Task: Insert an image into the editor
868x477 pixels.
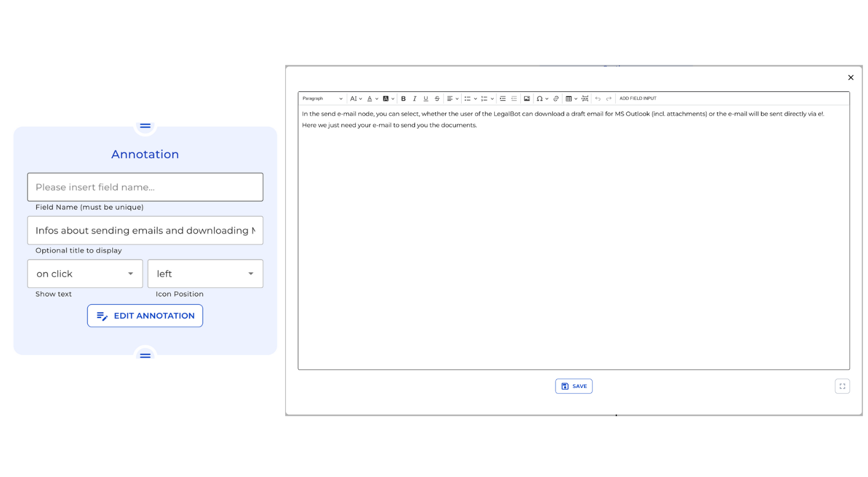Action: tap(527, 98)
